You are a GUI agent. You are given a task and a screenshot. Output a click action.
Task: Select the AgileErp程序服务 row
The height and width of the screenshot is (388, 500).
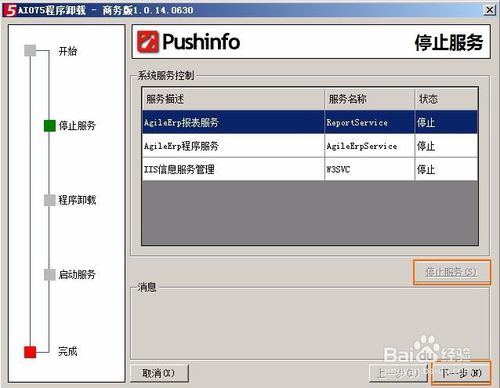tap(310, 146)
